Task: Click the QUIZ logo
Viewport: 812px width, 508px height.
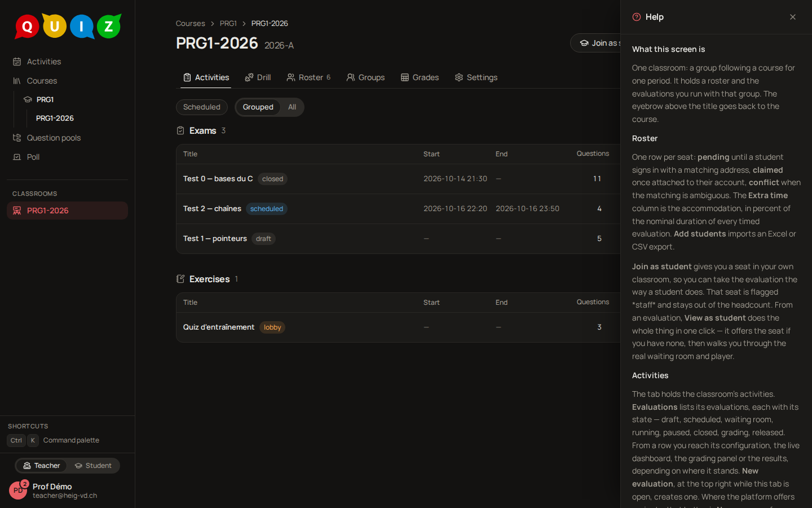Action: click(x=68, y=26)
